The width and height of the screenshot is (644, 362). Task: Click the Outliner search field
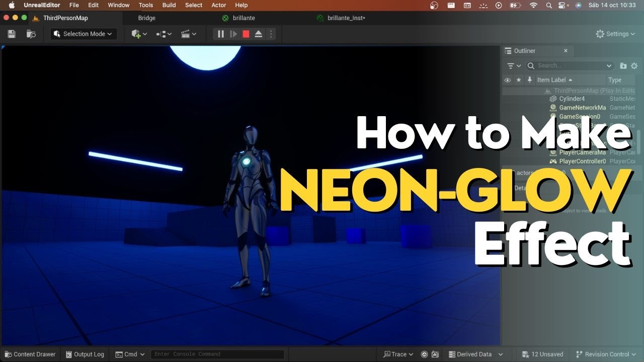[x=570, y=66]
